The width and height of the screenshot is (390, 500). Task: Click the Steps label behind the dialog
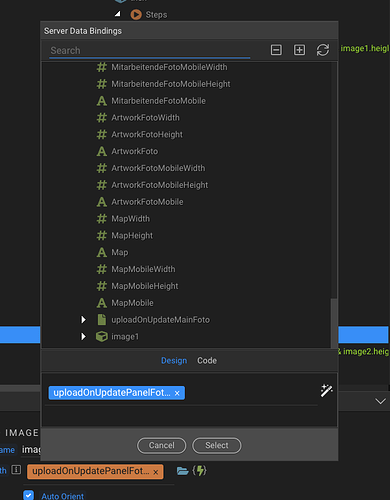click(x=156, y=15)
